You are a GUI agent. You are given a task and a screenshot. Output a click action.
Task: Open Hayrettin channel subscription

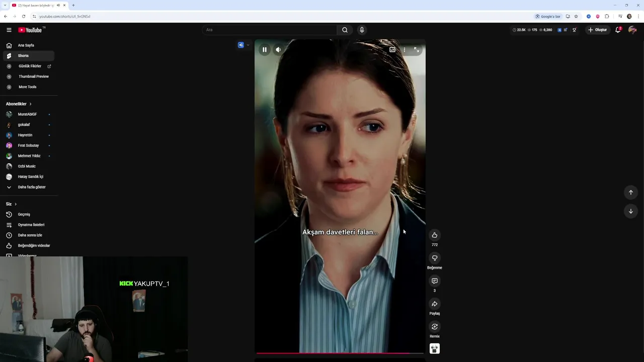[29, 135]
